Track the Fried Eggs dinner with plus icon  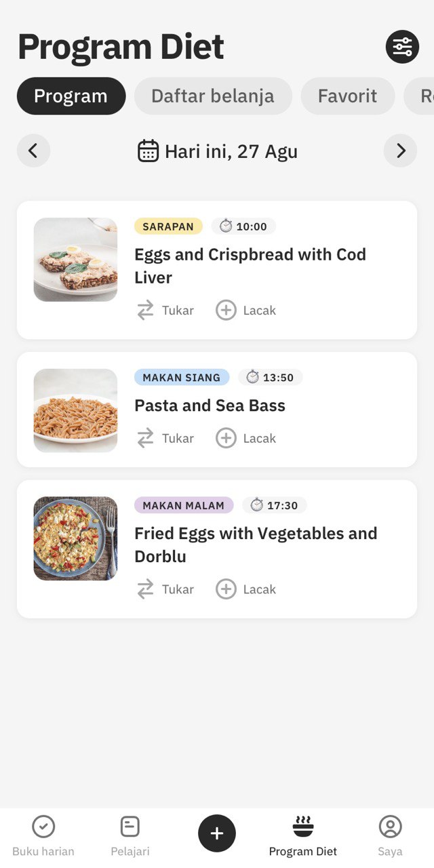coord(226,589)
